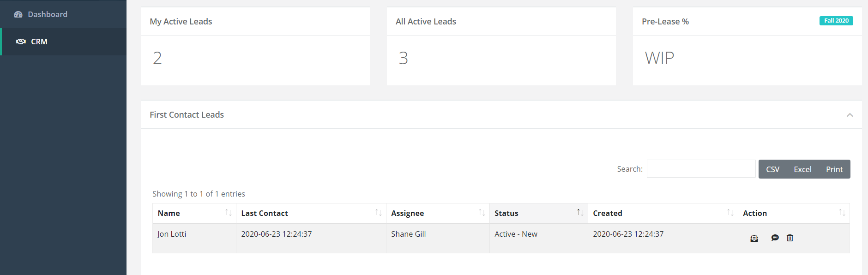The image size is (868, 275).
Task: Print the First Contact Leads table
Action: 834,169
